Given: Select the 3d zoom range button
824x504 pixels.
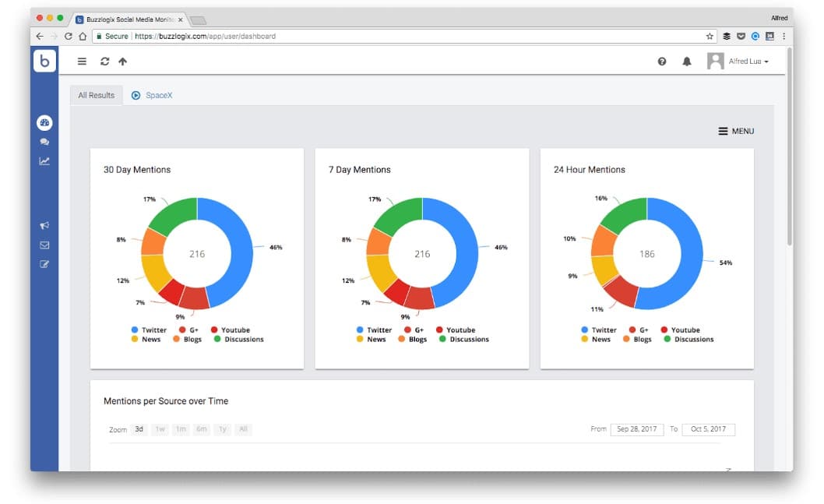Looking at the screenshot, I should tap(139, 429).
